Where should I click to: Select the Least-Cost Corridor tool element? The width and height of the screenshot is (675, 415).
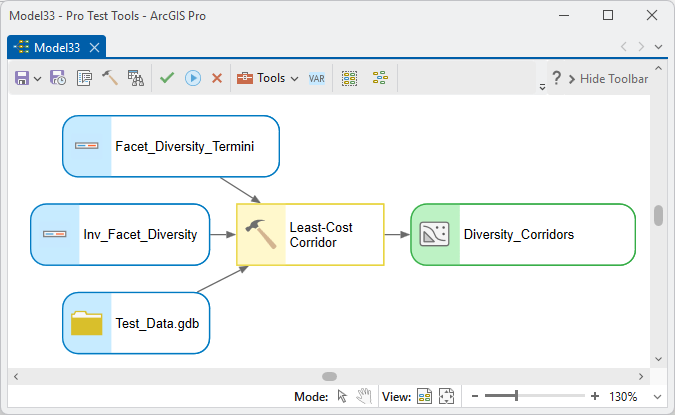pyautogui.click(x=310, y=234)
